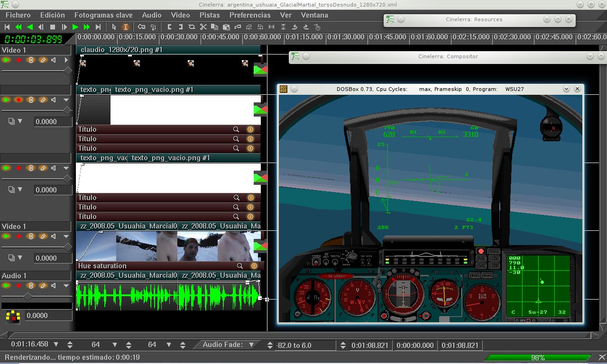
Task: Click the manual goto clock icon
Action: pyautogui.click(x=317, y=27)
